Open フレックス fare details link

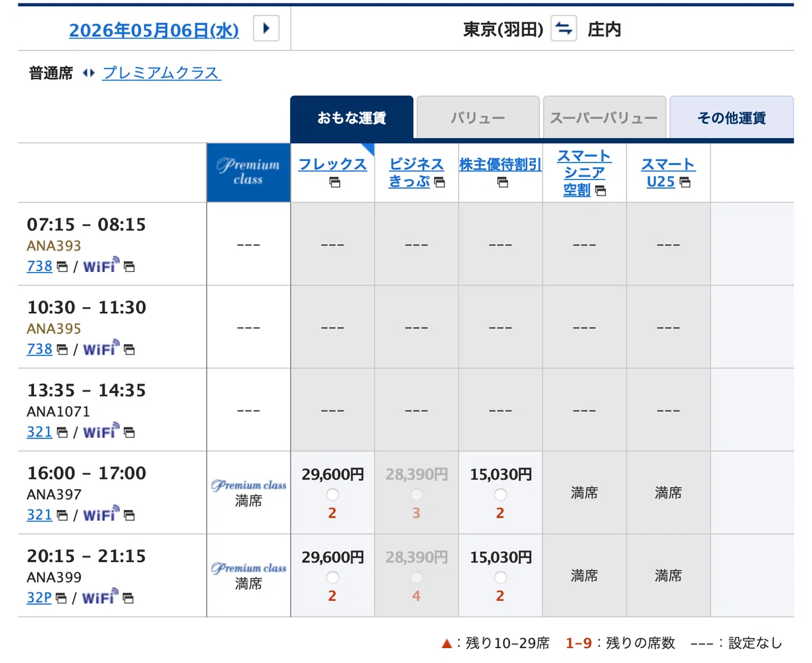tap(332, 164)
